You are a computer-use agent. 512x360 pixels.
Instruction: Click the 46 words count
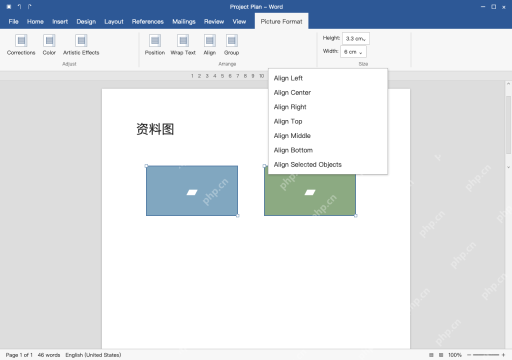tap(49, 355)
